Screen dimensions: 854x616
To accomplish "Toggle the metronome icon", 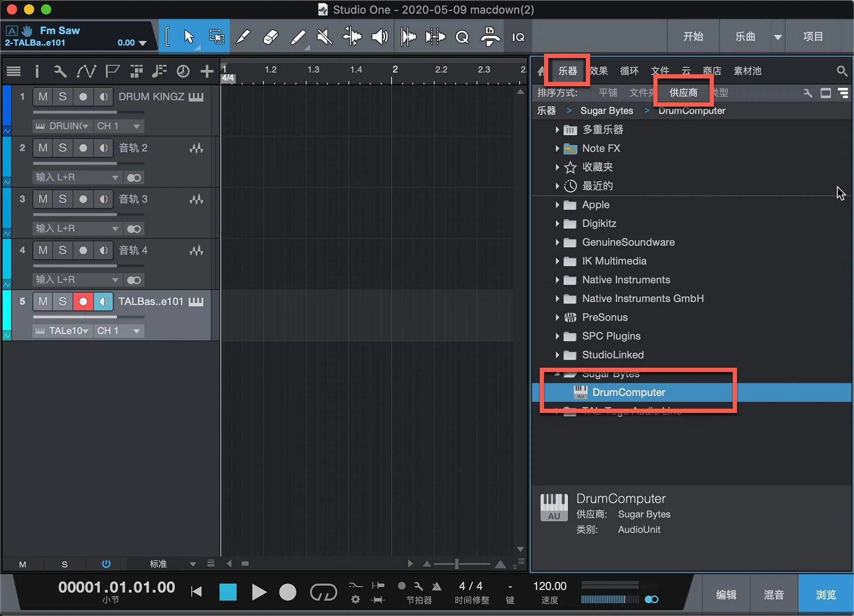I will pyautogui.click(x=437, y=586).
